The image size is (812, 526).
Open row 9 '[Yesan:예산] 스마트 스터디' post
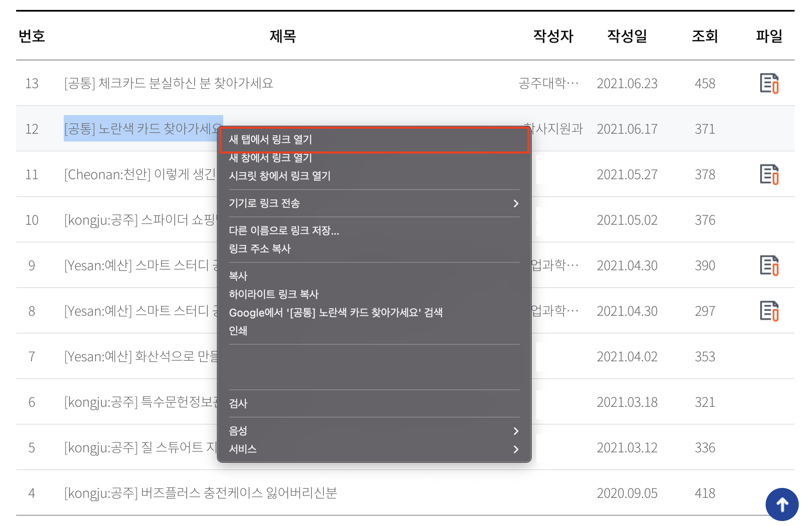click(x=140, y=265)
